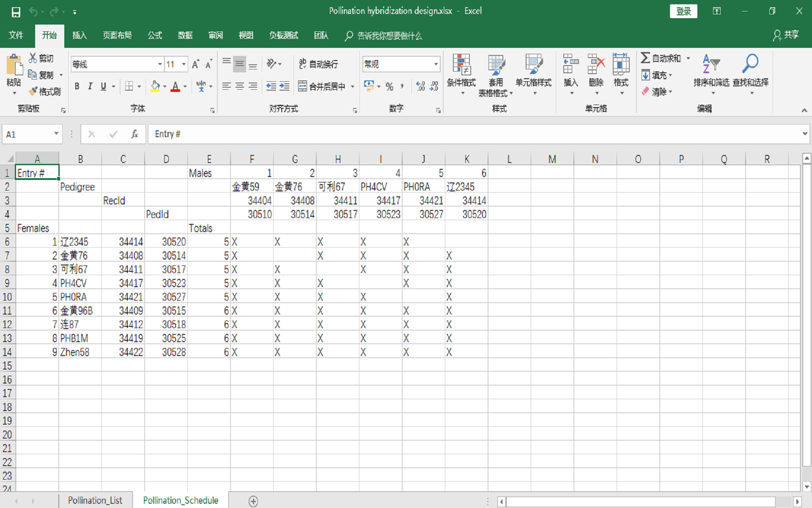Click the Insert cells icon

tap(571, 64)
